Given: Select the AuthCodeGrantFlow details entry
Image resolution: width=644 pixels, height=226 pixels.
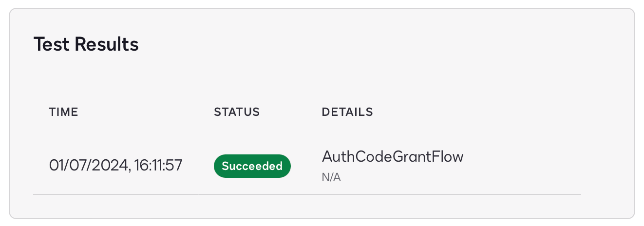Looking at the screenshot, I should coord(393,157).
